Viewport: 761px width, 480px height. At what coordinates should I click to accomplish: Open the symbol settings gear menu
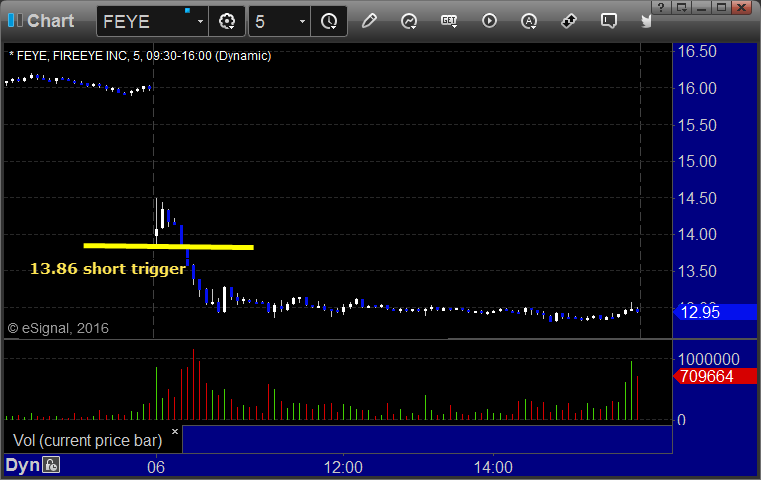click(227, 21)
